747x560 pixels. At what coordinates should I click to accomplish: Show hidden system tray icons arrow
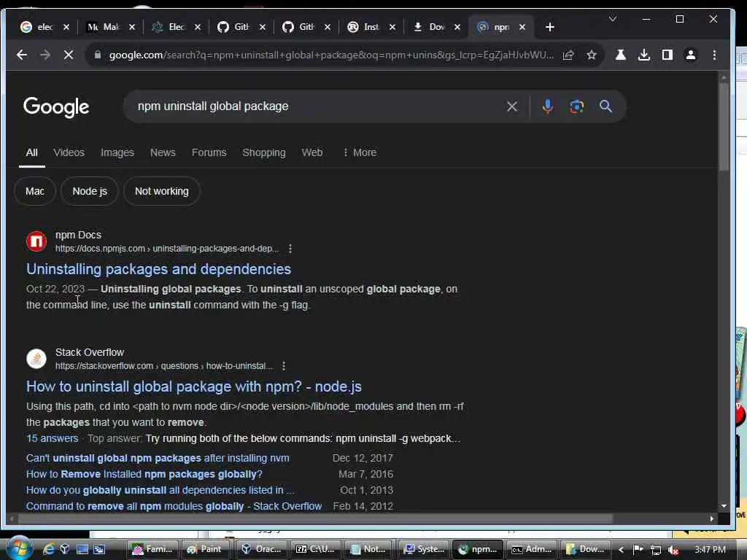(x=622, y=550)
